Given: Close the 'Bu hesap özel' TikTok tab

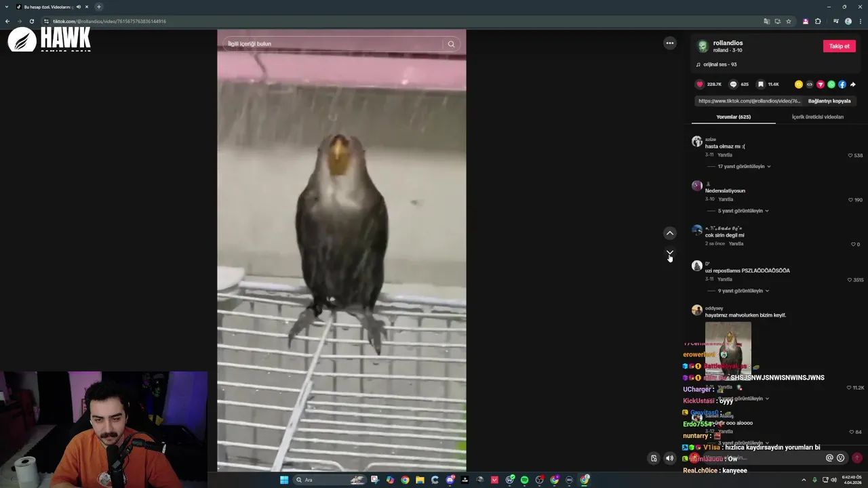Looking at the screenshot, I should coord(87,7).
